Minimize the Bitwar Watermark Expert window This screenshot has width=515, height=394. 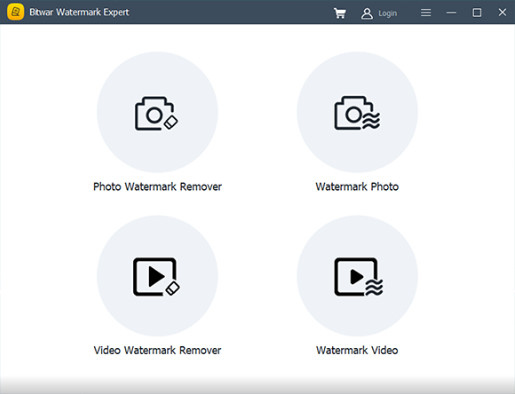[451, 13]
